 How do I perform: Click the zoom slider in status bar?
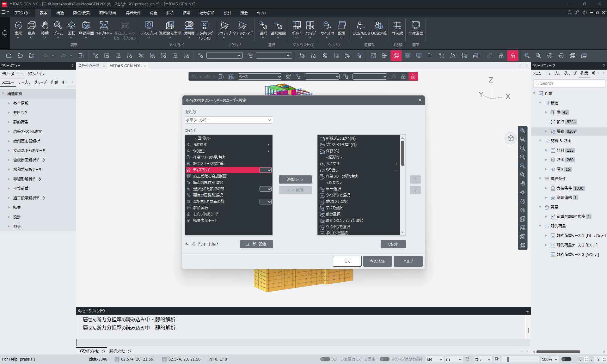[521, 359]
